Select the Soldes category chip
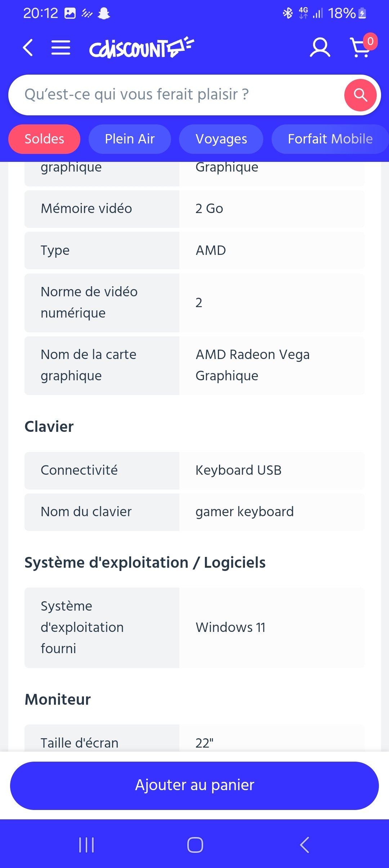The height and width of the screenshot is (868, 389). [44, 139]
